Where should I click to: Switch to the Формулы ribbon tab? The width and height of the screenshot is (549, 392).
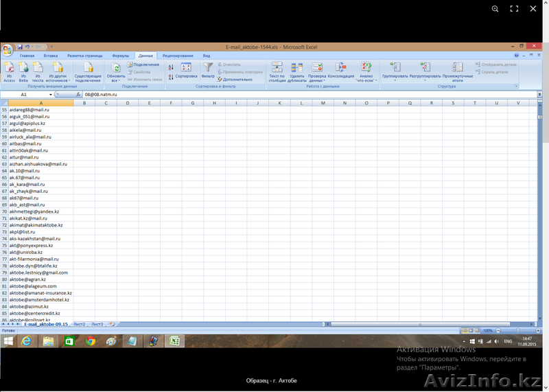[120, 55]
